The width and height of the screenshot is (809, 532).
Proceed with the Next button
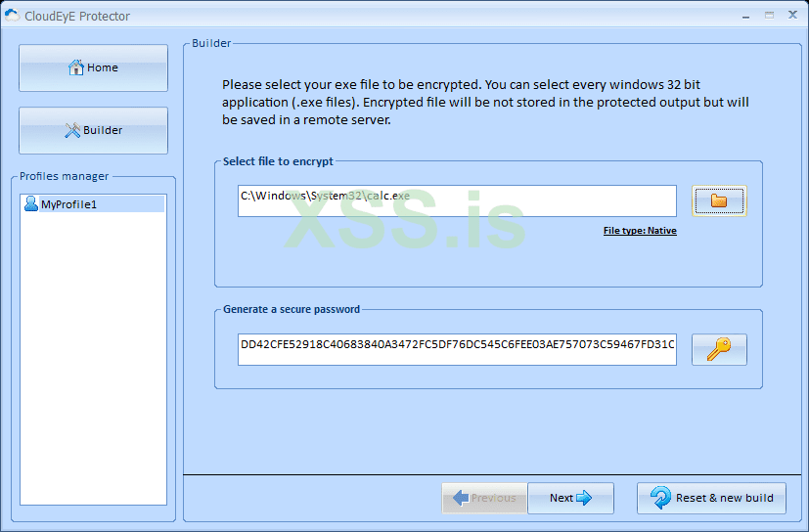coord(570,498)
